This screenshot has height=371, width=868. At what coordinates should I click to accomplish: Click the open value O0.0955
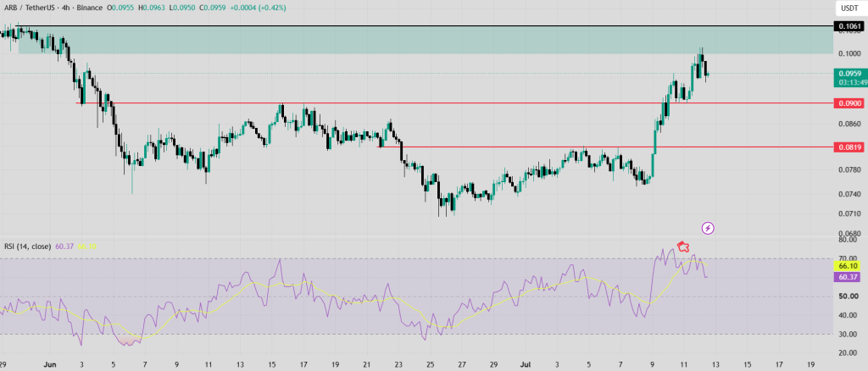pyautogui.click(x=119, y=8)
